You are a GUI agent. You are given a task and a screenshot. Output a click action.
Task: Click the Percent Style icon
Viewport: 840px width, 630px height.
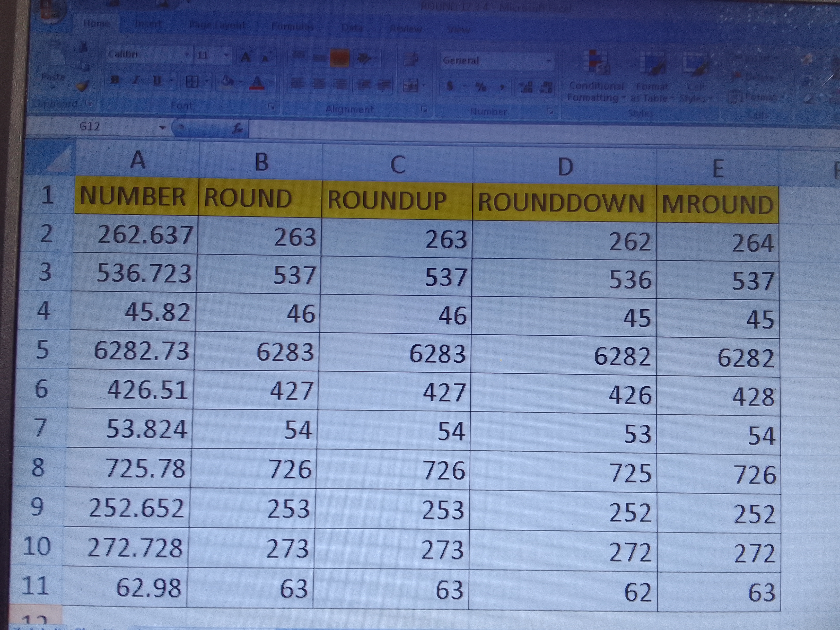481,87
